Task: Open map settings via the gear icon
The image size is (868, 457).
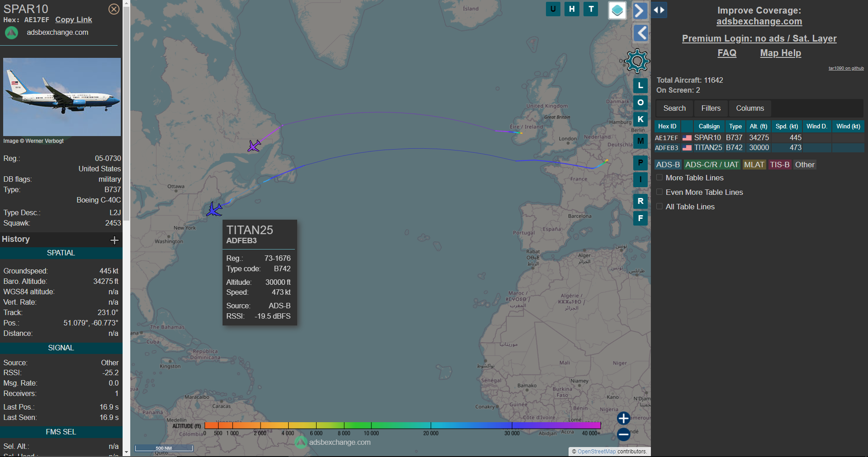Action: tap(637, 61)
